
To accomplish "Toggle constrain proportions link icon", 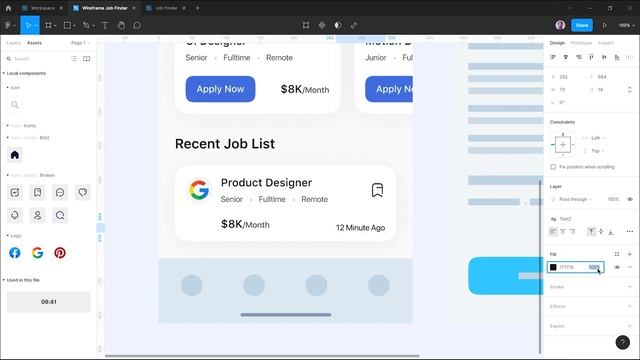I will 629,89.
